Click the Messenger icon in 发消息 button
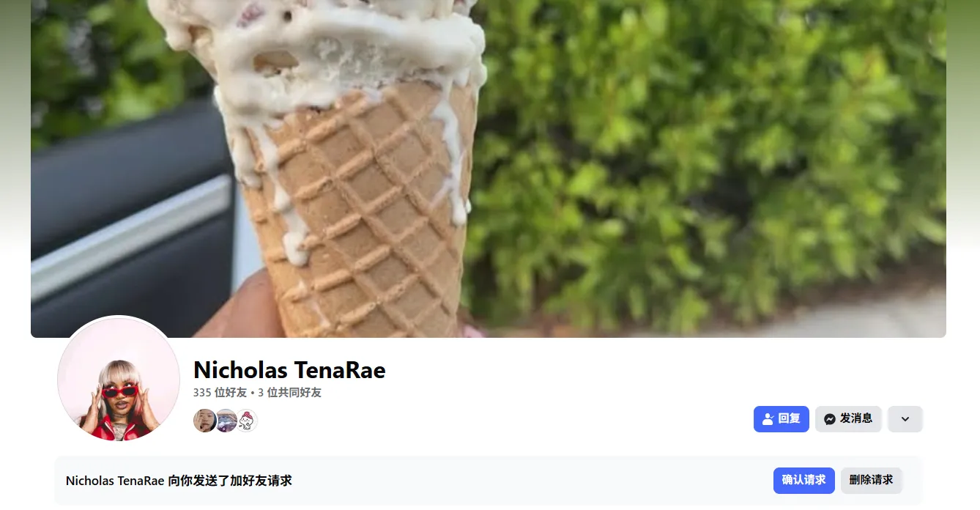The height and width of the screenshot is (510, 980). [830, 419]
